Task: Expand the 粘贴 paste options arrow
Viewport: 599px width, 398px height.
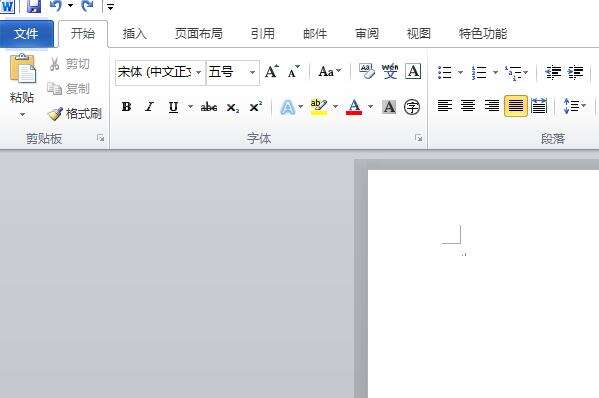Action: point(22,114)
